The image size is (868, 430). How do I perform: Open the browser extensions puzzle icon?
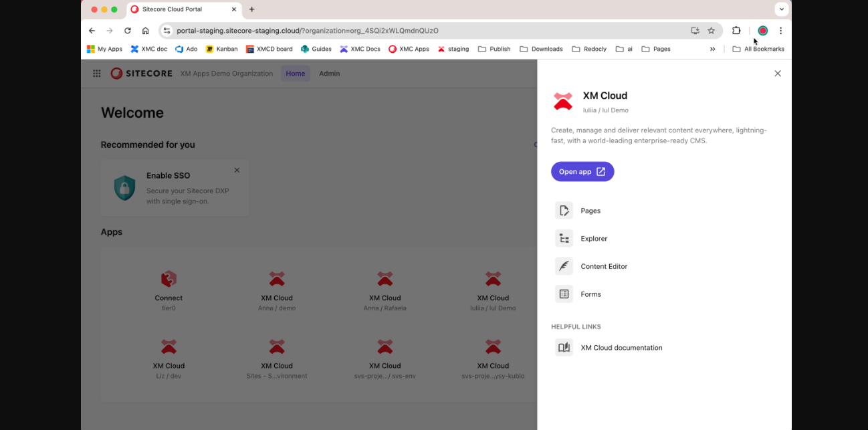(x=736, y=31)
